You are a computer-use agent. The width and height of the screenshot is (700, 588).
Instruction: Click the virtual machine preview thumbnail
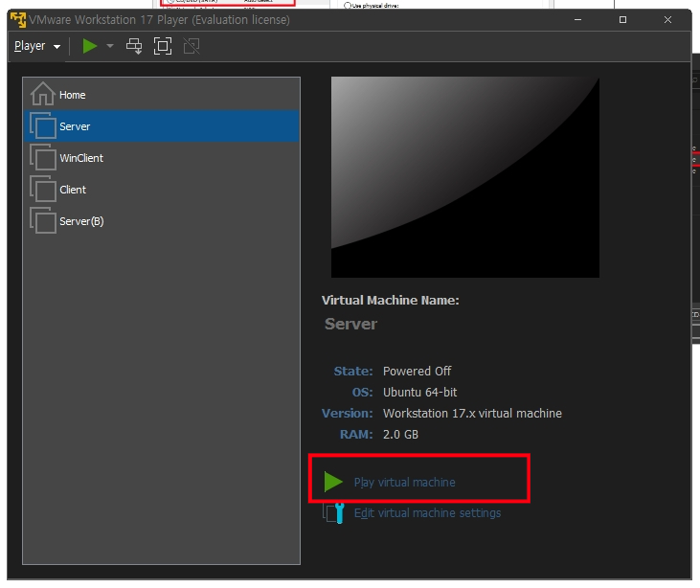tap(465, 177)
